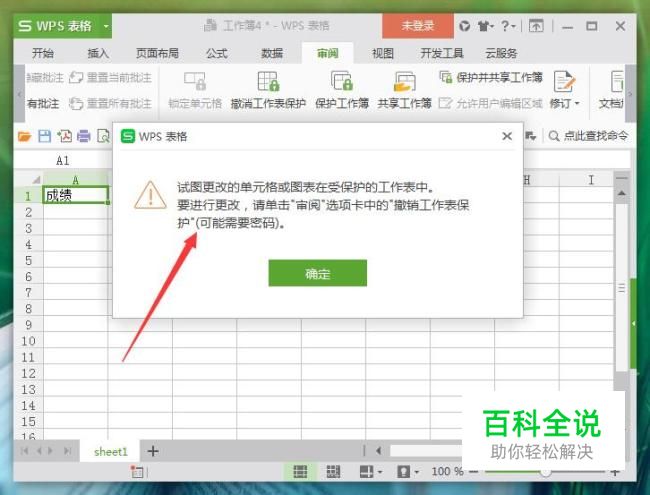This screenshot has height=495, width=650.
Task: Add a new sheet with plus button
Action: pos(153,451)
